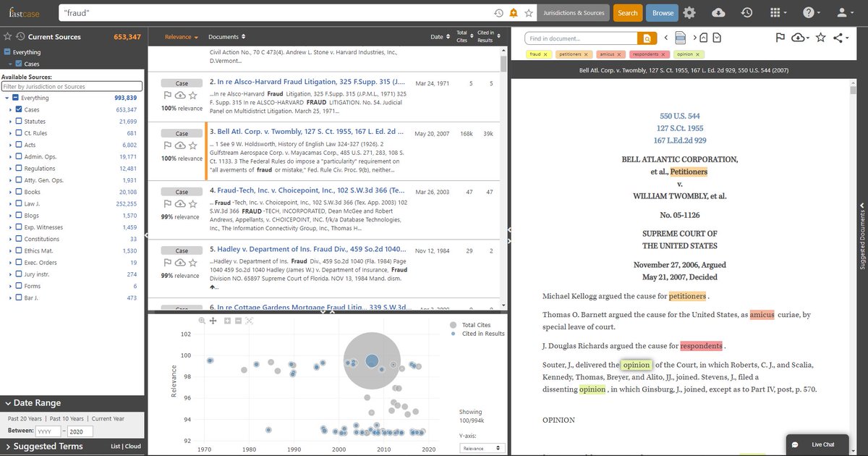Switch suggested terms to Cloud view

tap(133, 447)
